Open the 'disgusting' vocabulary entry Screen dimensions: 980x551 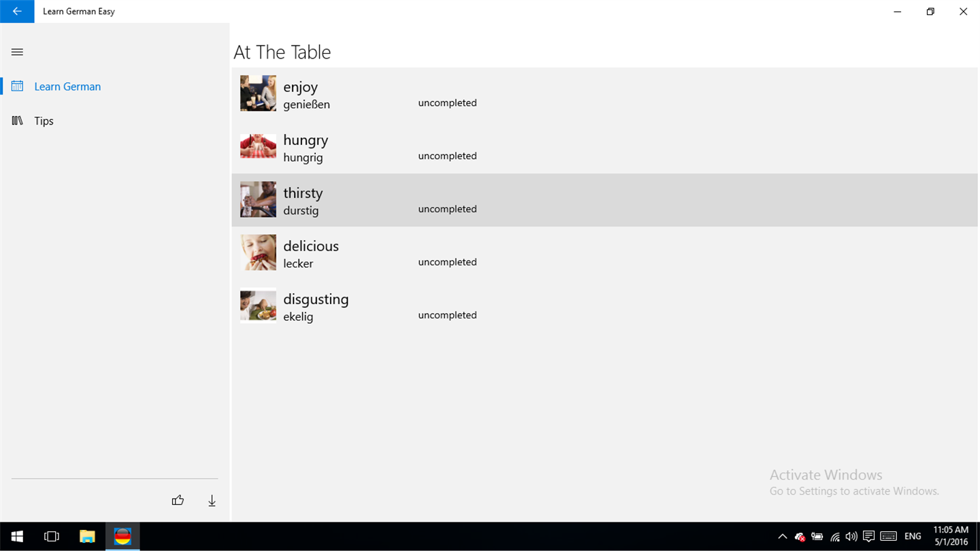pyautogui.click(x=316, y=306)
